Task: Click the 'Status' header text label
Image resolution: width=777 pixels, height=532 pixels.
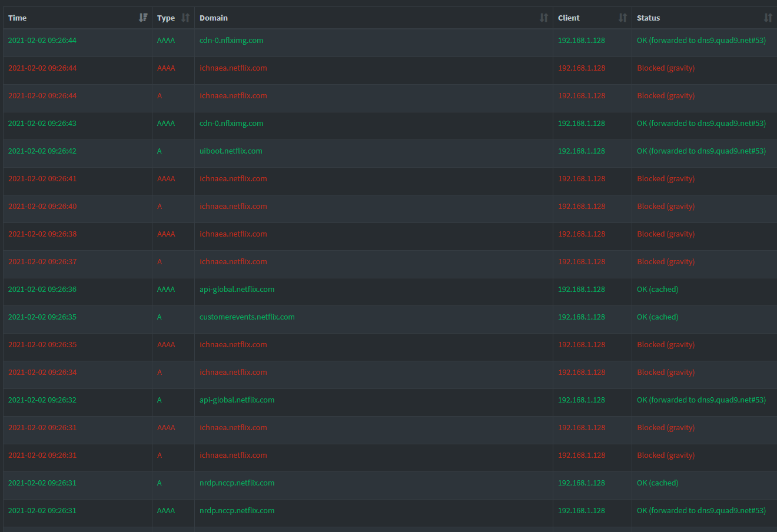Action: point(648,18)
